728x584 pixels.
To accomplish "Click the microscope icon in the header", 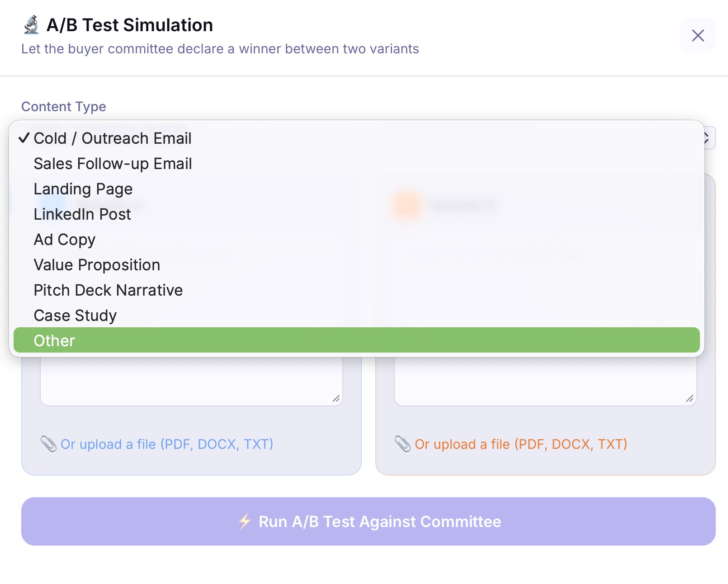I will pyautogui.click(x=31, y=24).
